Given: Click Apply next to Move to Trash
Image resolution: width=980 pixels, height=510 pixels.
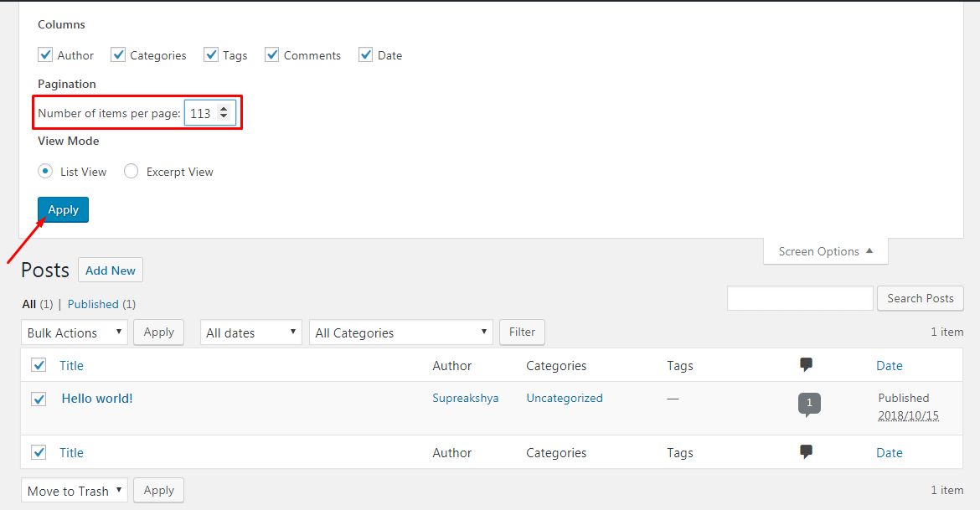Looking at the screenshot, I should tap(159, 490).
